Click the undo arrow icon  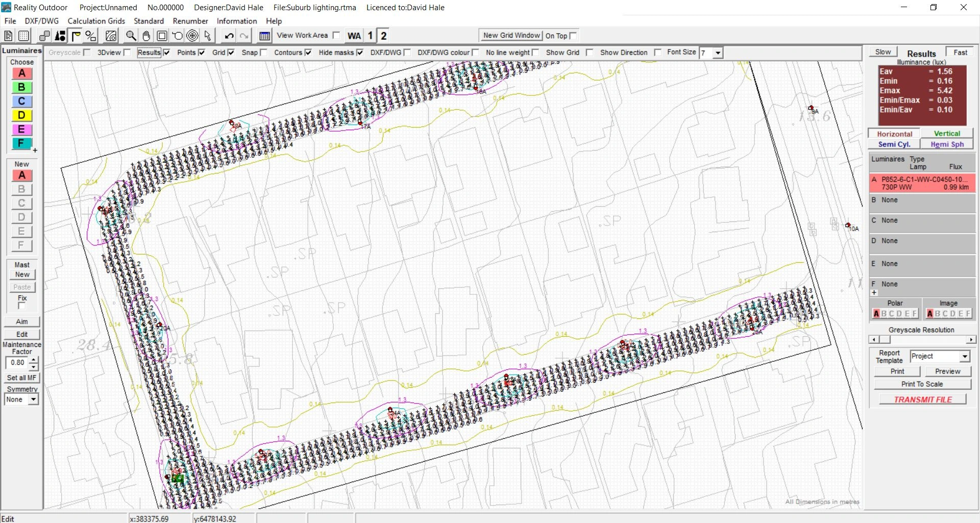pos(229,36)
